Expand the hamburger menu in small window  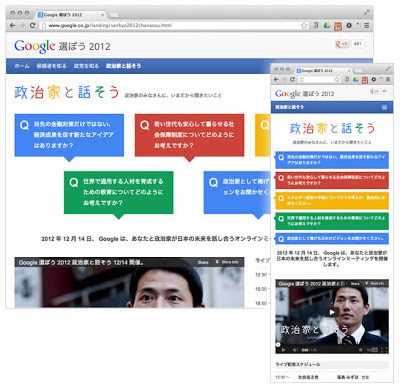[x=384, y=107]
